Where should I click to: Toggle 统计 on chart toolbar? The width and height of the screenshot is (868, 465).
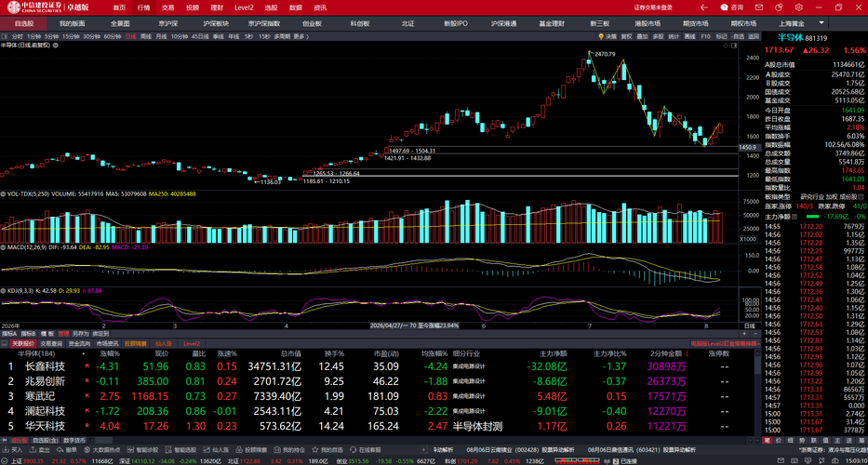[x=674, y=36]
